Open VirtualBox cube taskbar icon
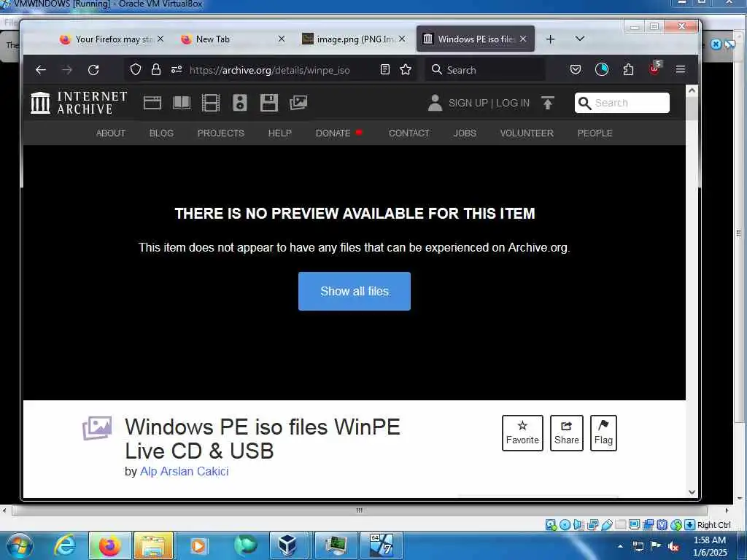 [x=287, y=545]
